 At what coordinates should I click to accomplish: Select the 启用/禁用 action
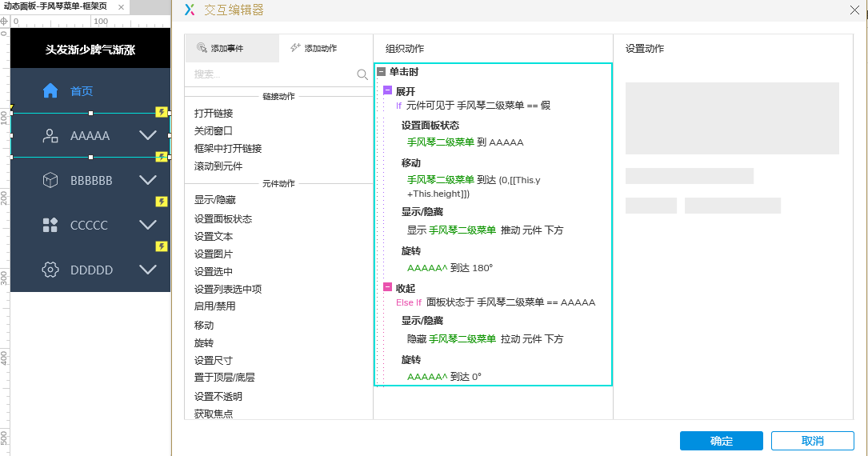(x=214, y=306)
